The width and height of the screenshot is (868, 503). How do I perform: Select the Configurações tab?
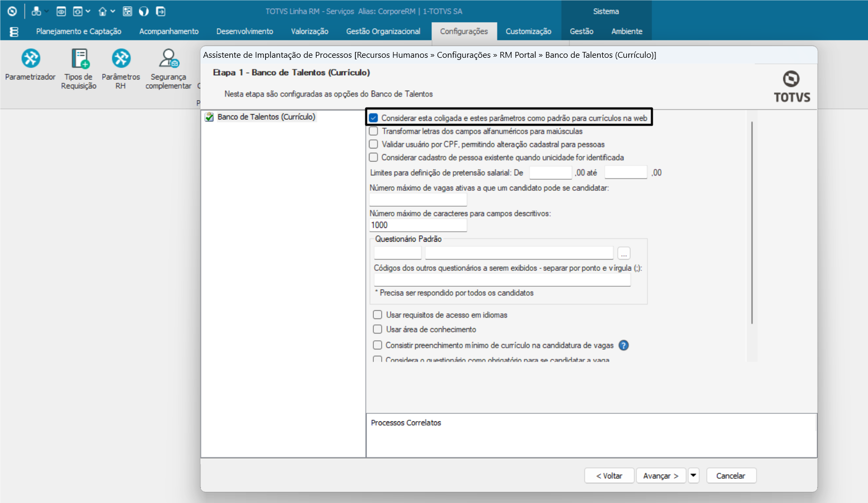pos(464,31)
